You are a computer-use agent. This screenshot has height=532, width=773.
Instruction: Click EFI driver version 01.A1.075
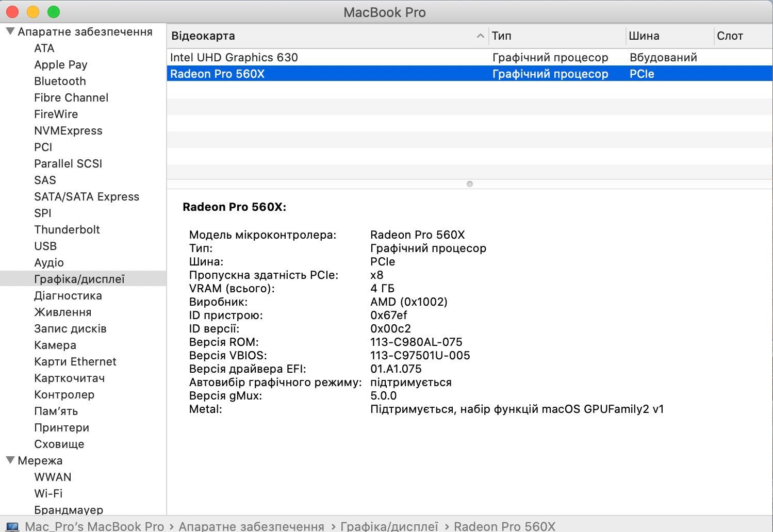click(x=396, y=369)
